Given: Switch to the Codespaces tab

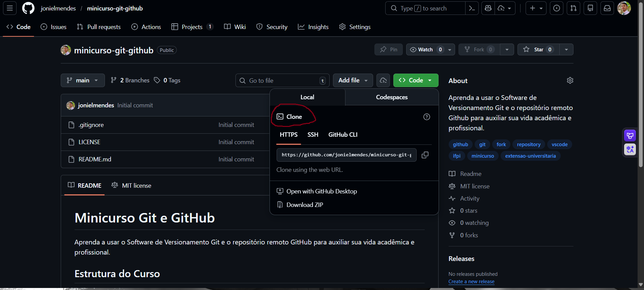Looking at the screenshot, I should [391, 97].
